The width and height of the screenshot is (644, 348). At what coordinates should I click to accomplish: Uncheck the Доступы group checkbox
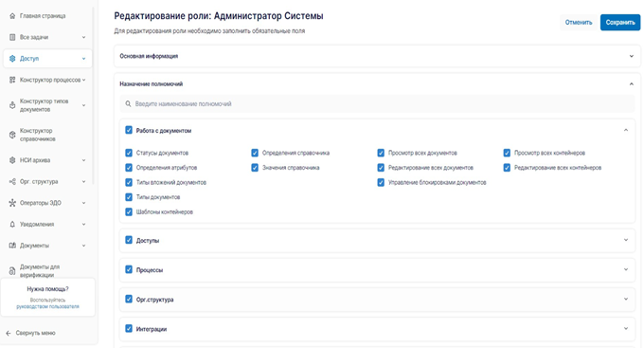coord(129,240)
